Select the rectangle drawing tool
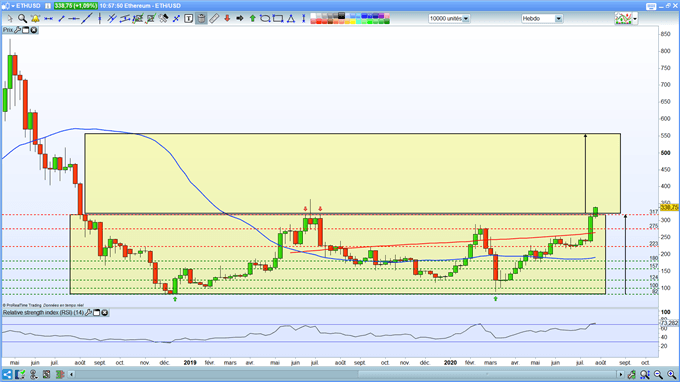Screen dimensions: 680x382 (x=278, y=19)
